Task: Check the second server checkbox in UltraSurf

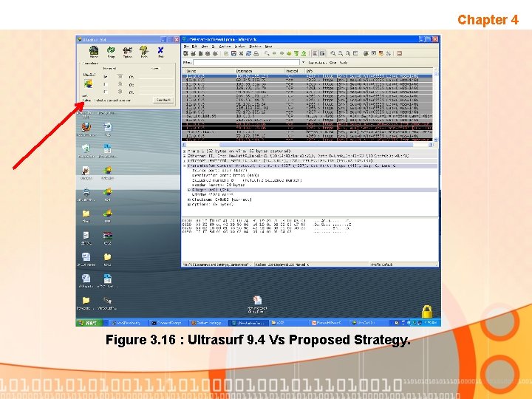Action: pyautogui.click(x=106, y=84)
